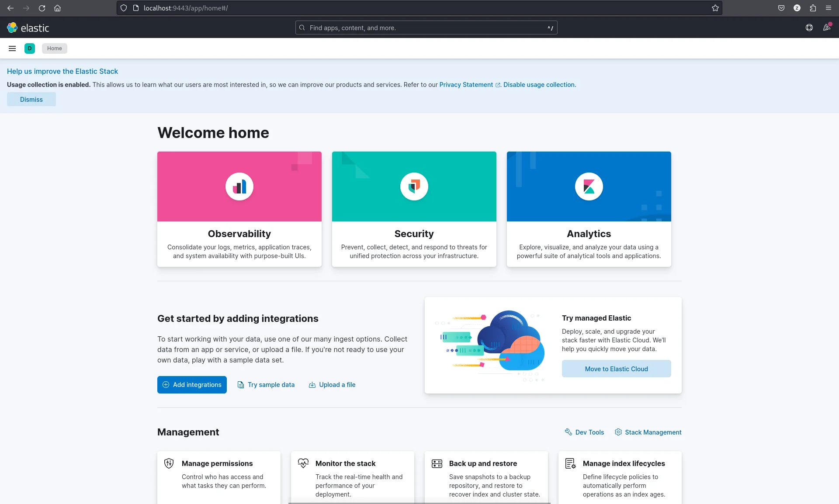The height and width of the screenshot is (504, 839).
Task: Dismiss the usage collection notice
Action: (x=31, y=99)
